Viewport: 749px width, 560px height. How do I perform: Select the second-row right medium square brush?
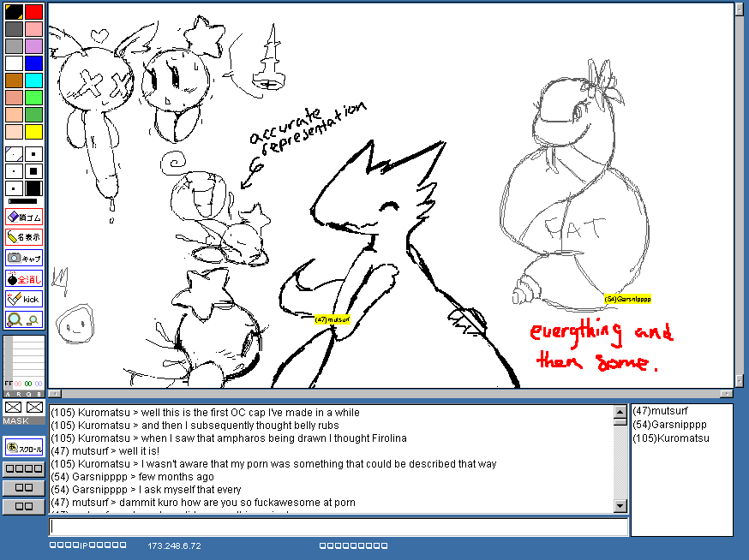point(33,171)
